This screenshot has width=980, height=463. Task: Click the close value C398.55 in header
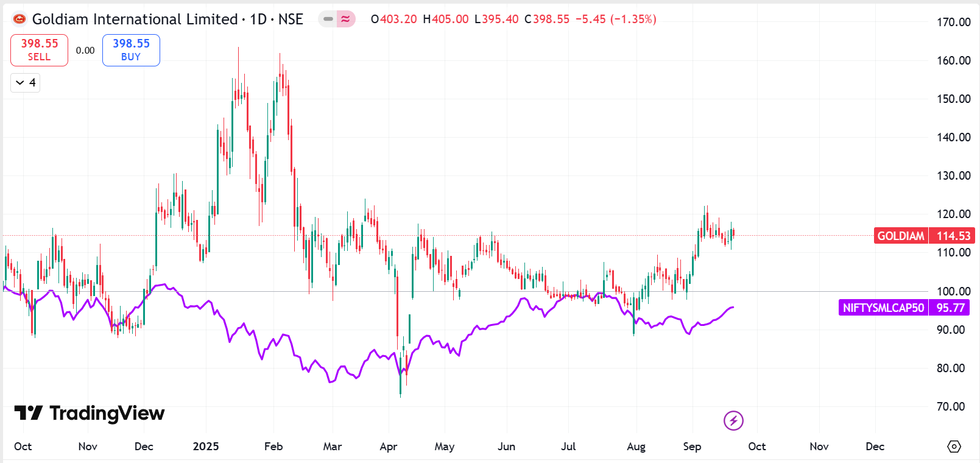coord(547,19)
